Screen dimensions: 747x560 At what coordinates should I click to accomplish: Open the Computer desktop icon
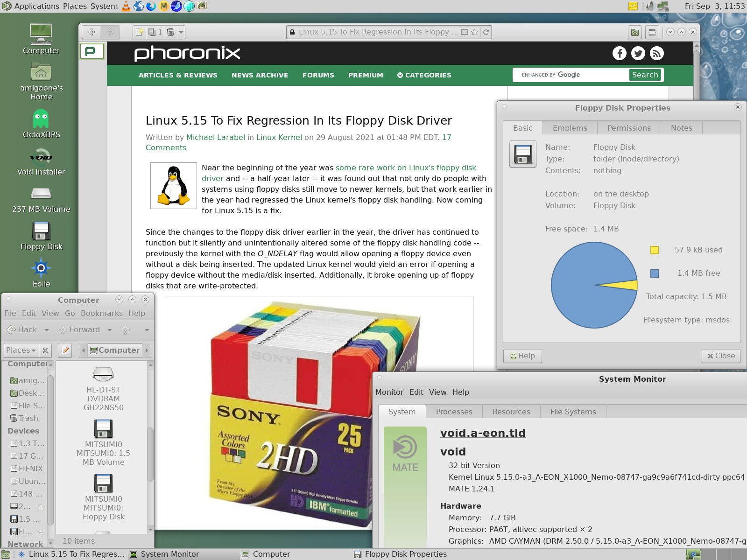(41, 39)
